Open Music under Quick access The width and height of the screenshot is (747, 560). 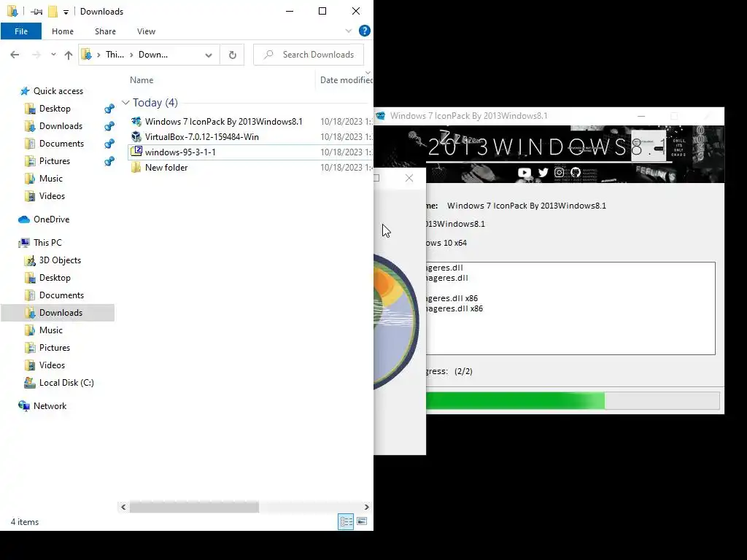51,179
